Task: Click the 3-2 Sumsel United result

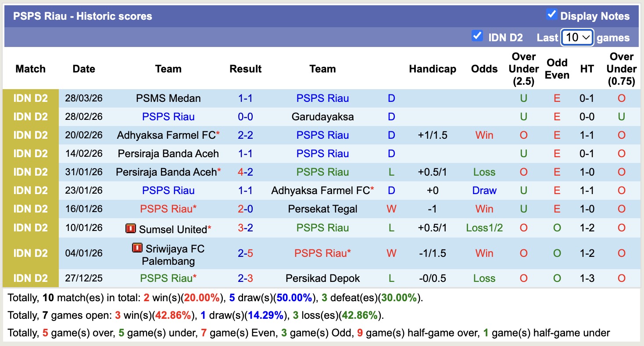Action: click(245, 228)
